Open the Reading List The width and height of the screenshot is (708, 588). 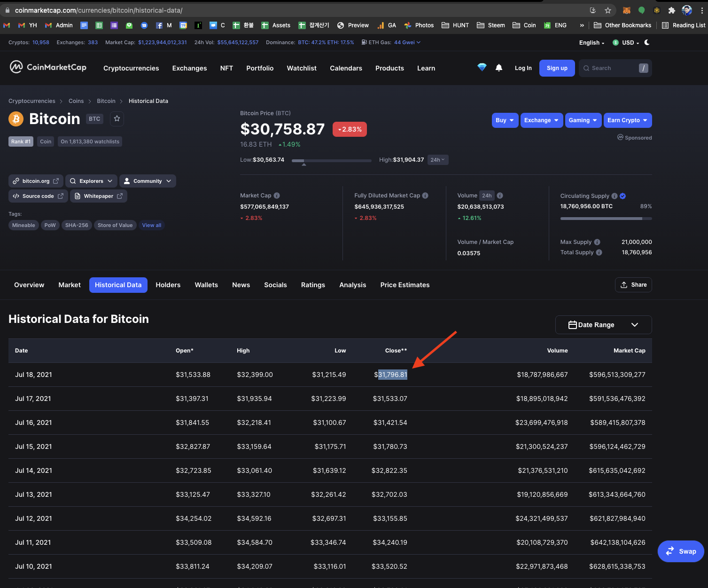pyautogui.click(x=684, y=25)
